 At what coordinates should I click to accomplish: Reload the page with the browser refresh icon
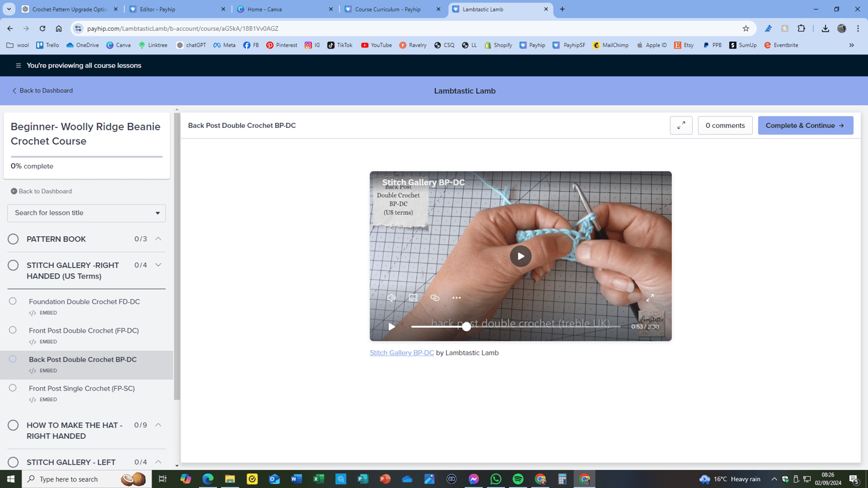click(x=42, y=28)
